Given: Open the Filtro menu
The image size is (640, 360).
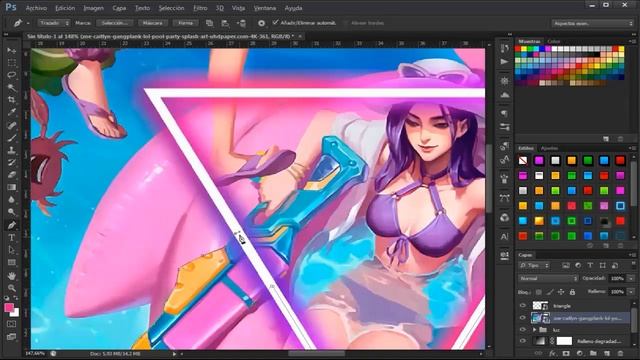Looking at the screenshot, I should click(x=200, y=8).
